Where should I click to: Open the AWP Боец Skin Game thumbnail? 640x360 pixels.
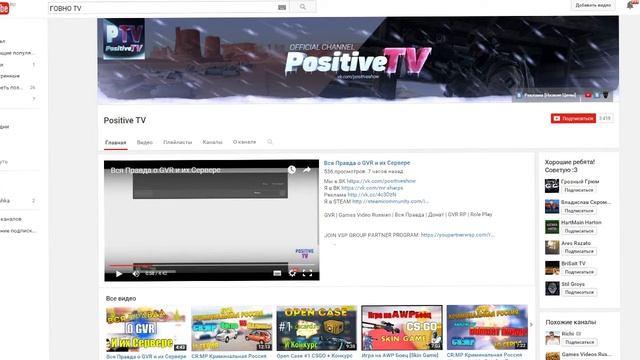402,327
